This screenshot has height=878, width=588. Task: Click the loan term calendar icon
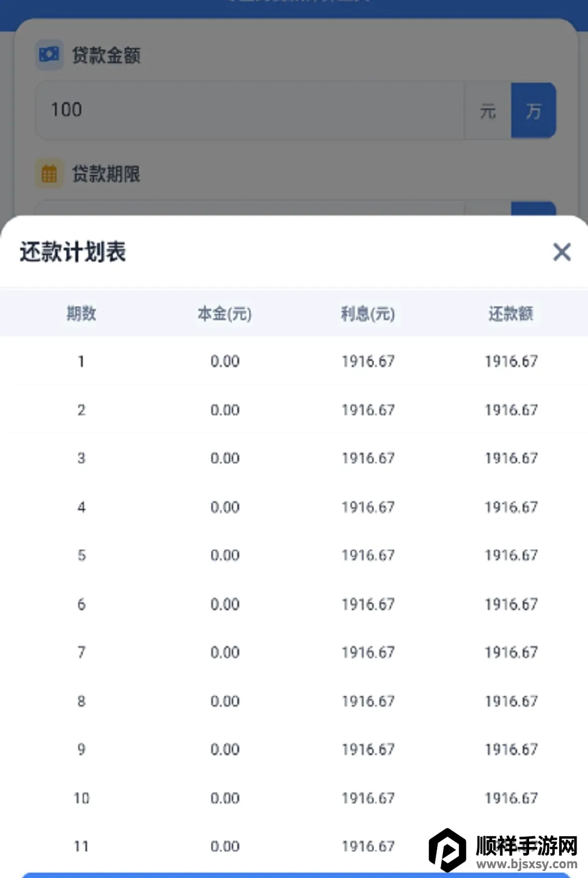click(49, 174)
